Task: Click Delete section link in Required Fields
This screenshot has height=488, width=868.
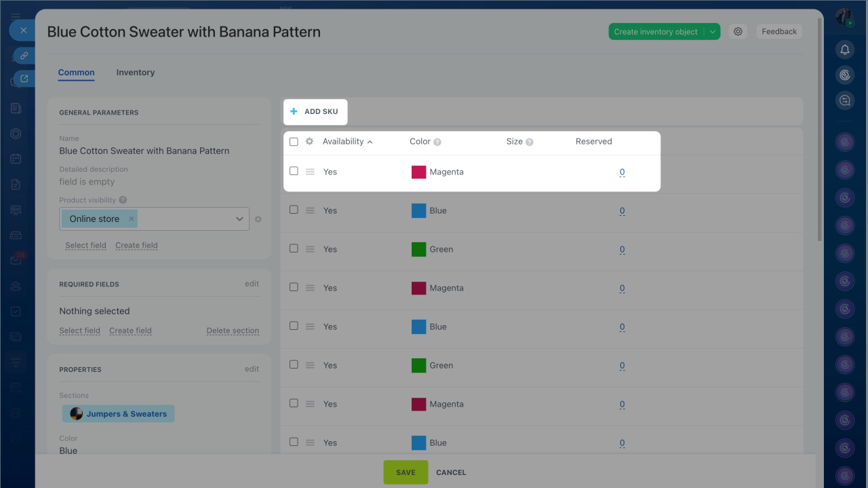Action: click(x=233, y=331)
